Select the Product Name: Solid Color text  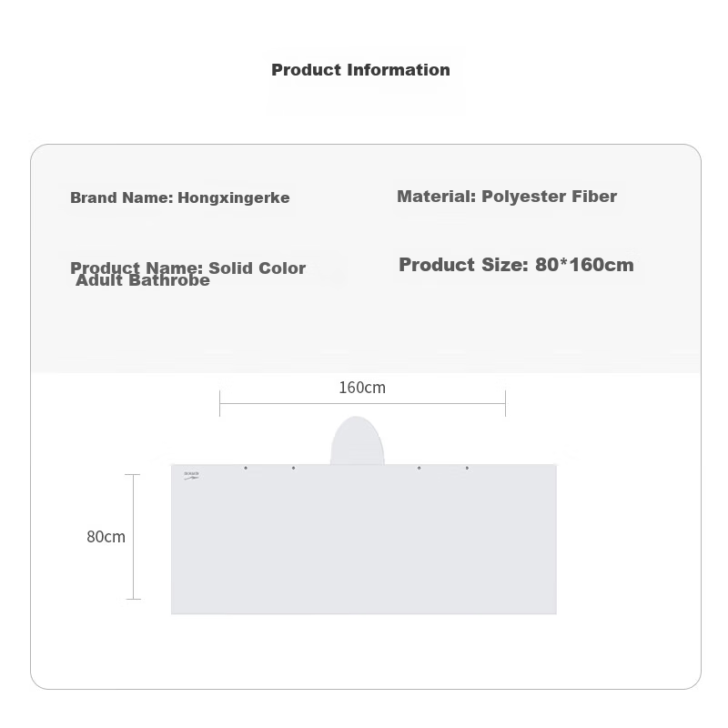click(188, 268)
